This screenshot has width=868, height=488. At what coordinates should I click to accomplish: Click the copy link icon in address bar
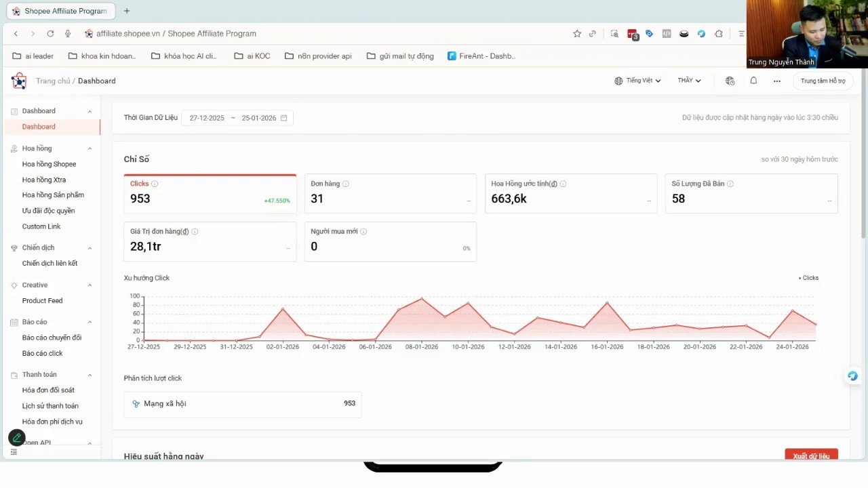[x=593, y=34]
